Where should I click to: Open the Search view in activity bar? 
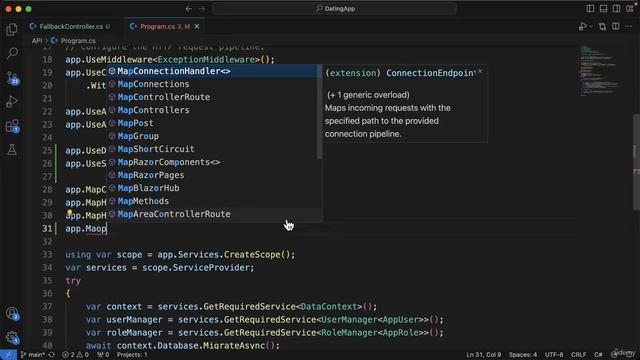[x=12, y=53]
